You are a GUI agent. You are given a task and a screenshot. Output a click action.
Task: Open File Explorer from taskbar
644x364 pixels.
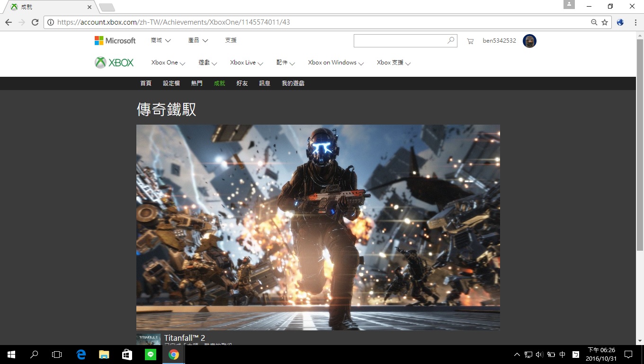point(104,355)
